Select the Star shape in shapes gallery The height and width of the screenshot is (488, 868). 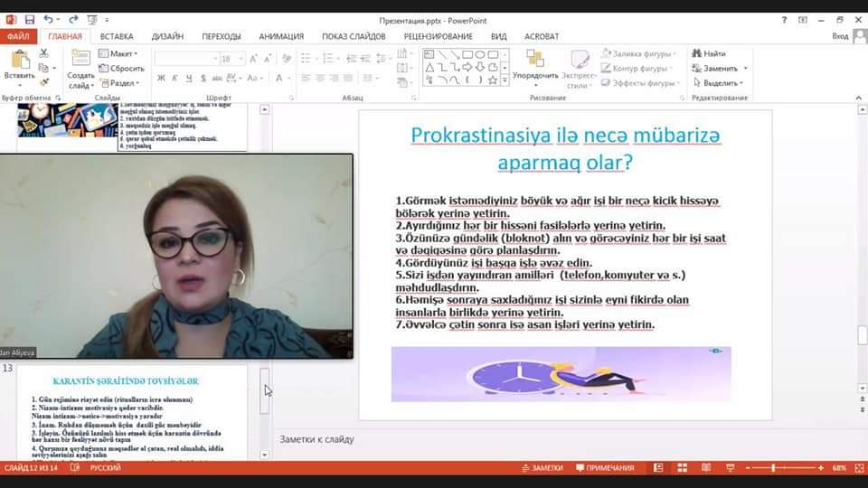(492, 80)
